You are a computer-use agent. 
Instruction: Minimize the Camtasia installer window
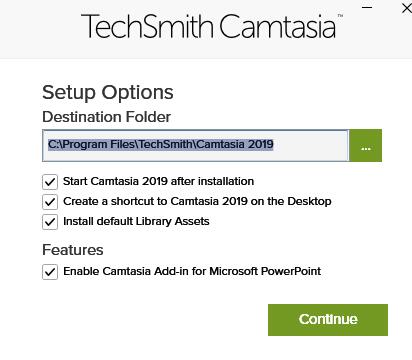[367, 7]
